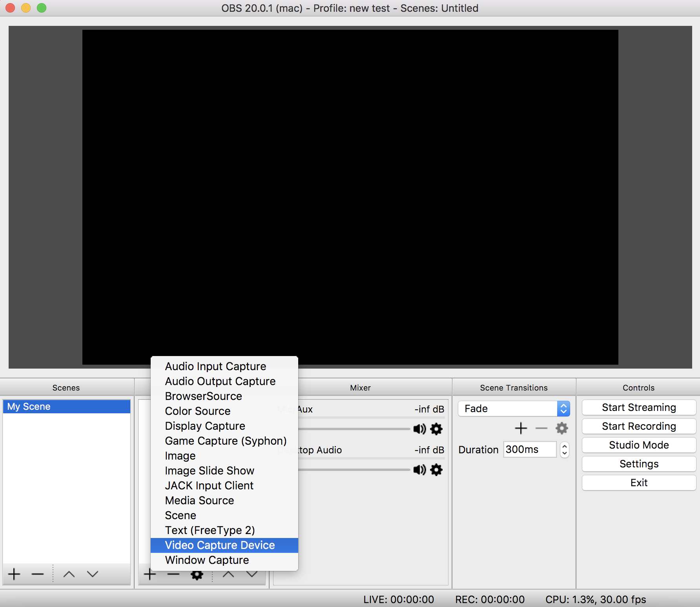Viewport: 700px width, 607px height.
Task: Select Image Slide Show entry
Action: coord(224,471)
